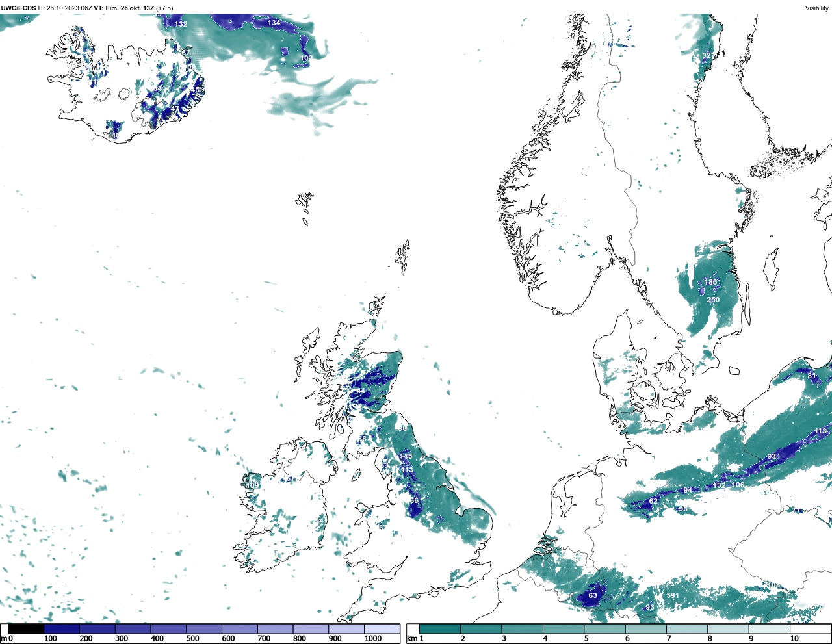The height and width of the screenshot is (644, 832).
Task: Click the 1–2 km teal swatch
Action: tap(440, 628)
